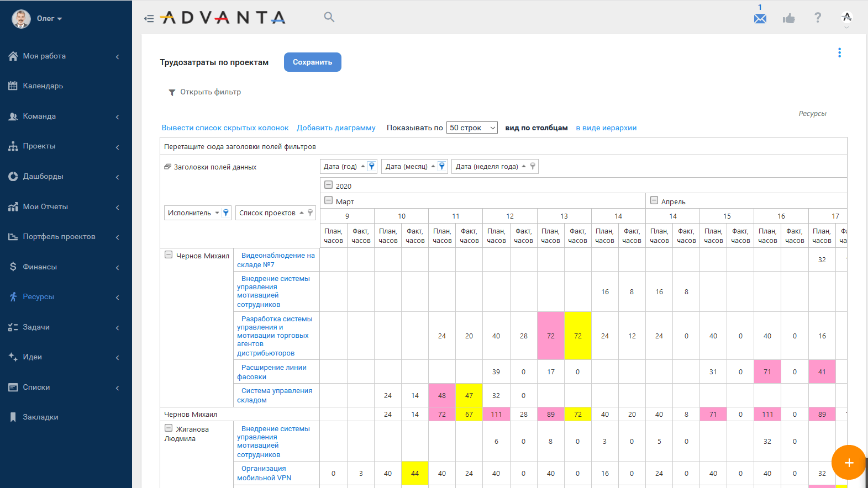Open Портфель проектов in the sidebar

59,236
